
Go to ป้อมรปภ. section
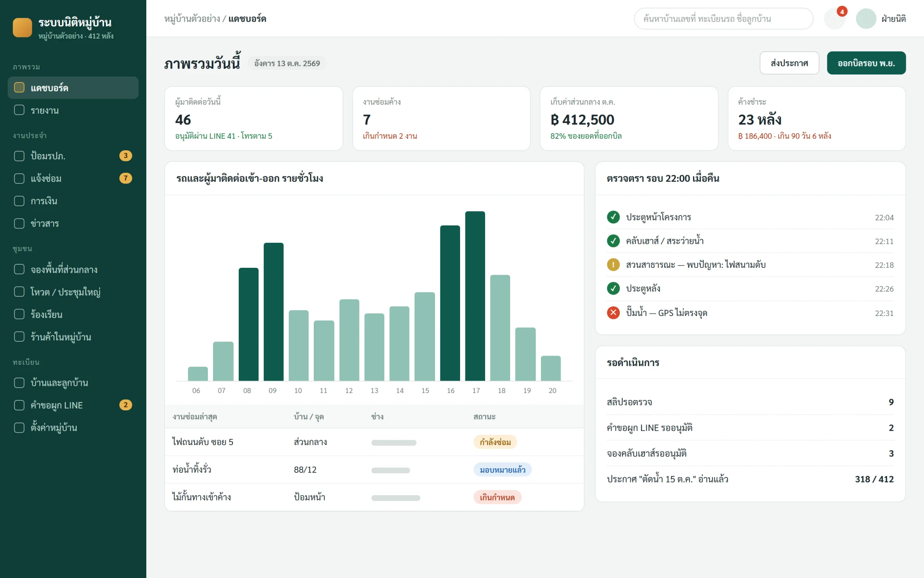pos(73,156)
